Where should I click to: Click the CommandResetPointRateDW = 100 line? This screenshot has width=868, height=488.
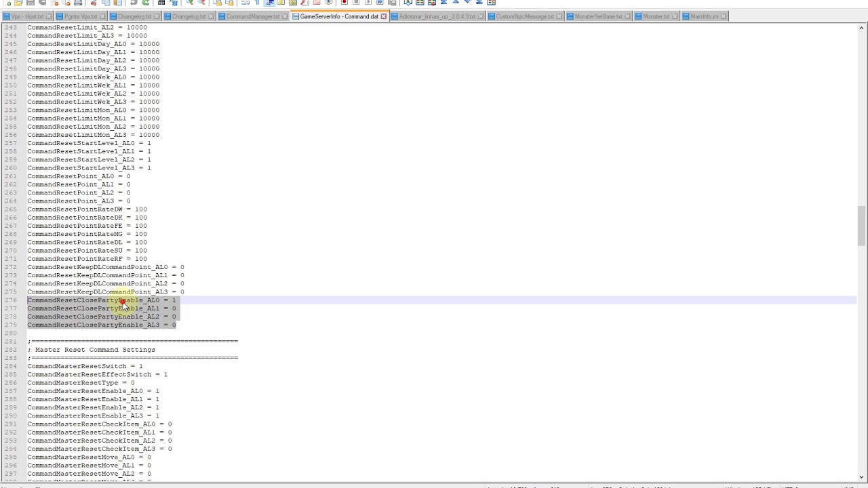(87, 209)
